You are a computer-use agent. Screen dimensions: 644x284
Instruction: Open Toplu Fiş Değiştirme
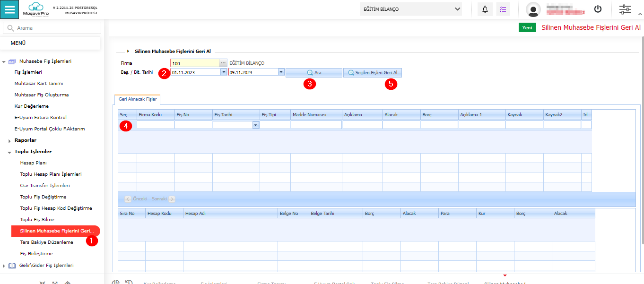(43, 197)
